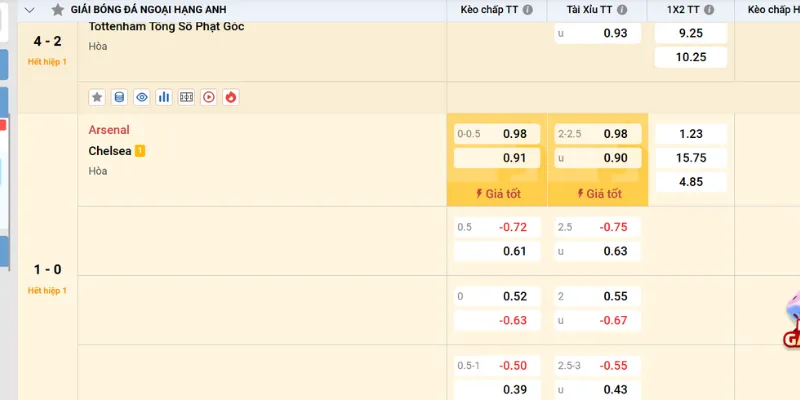Open Tottenham Tổng Số Phạt Góc match
Viewport: 800px width, 400px height.
click(x=166, y=27)
